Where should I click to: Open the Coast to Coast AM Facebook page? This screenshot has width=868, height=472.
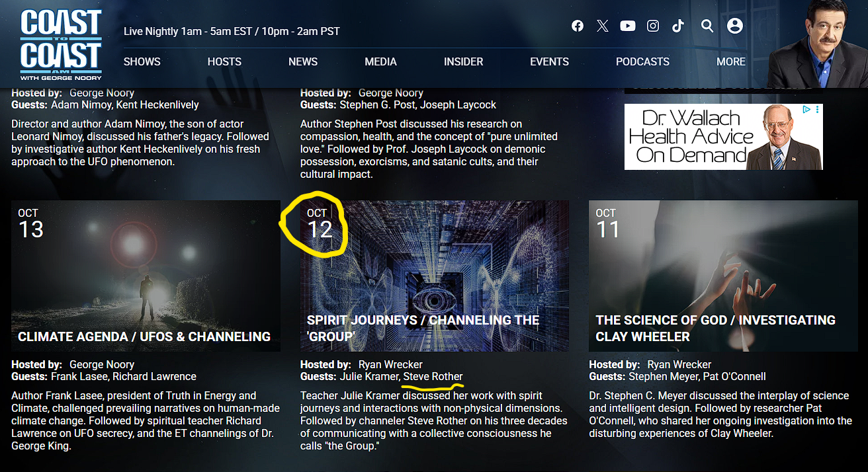pos(578,26)
